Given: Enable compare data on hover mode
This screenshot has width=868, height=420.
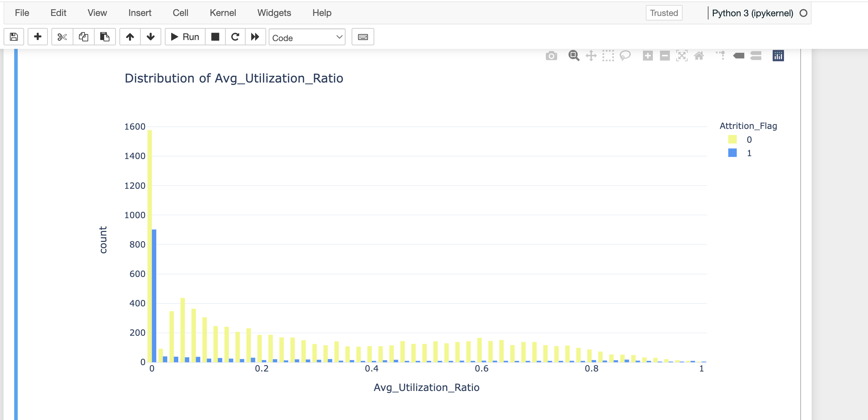Looking at the screenshot, I should (x=756, y=56).
